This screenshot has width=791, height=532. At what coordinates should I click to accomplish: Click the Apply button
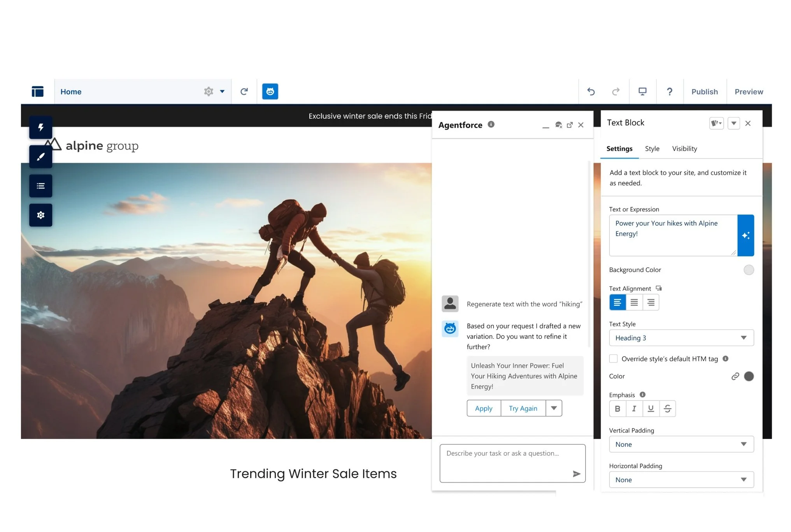484,408
